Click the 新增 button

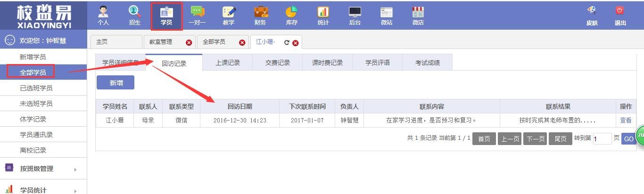[116, 83]
